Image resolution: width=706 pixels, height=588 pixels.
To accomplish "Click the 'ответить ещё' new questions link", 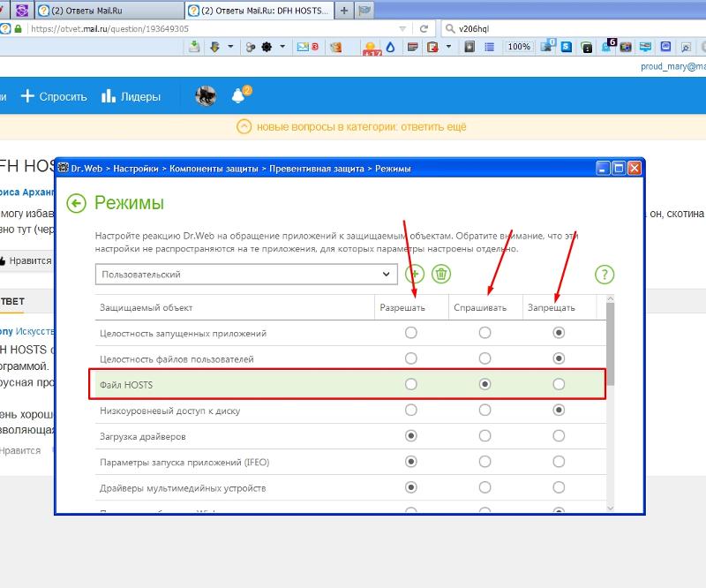I will (x=433, y=127).
